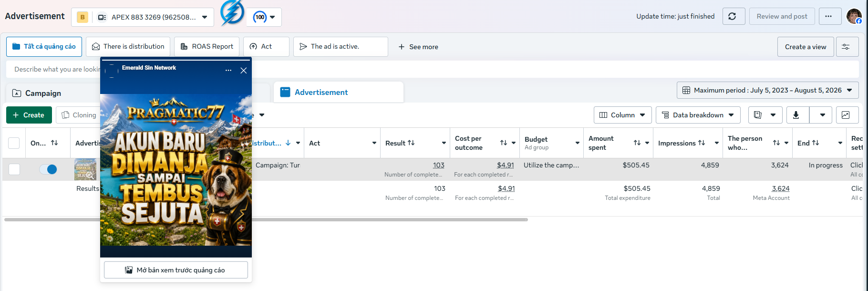The width and height of the screenshot is (868, 291).
Task: Expand the reports icon dropdown arrow
Action: tap(773, 115)
